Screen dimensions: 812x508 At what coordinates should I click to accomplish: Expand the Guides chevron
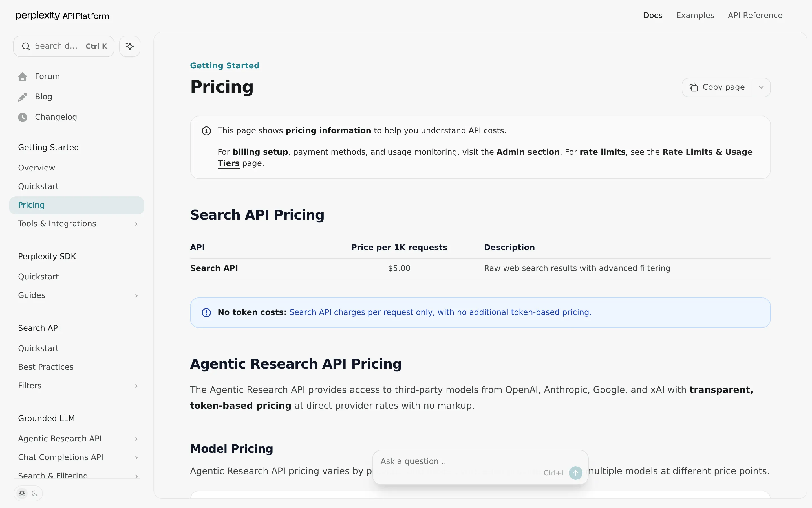coord(136,296)
